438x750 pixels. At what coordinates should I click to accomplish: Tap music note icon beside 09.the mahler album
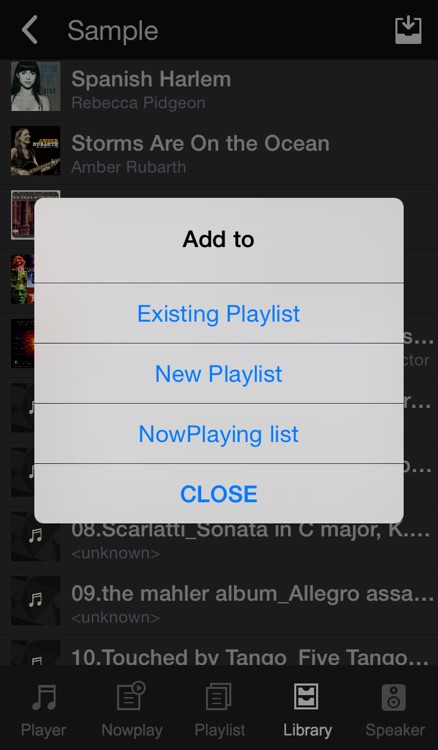click(x=36, y=600)
